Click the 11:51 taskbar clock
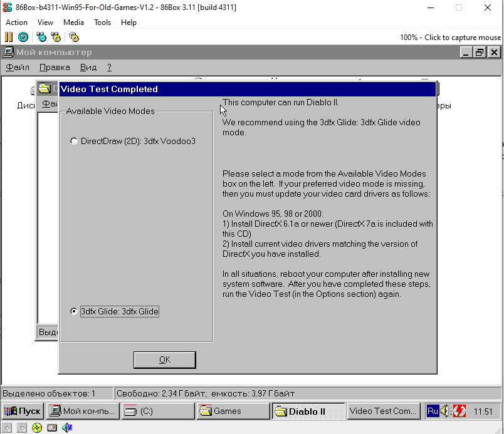504x434 pixels. click(x=483, y=411)
